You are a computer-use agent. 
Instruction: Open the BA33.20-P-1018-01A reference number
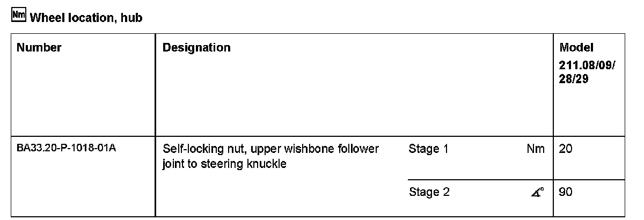(67, 149)
